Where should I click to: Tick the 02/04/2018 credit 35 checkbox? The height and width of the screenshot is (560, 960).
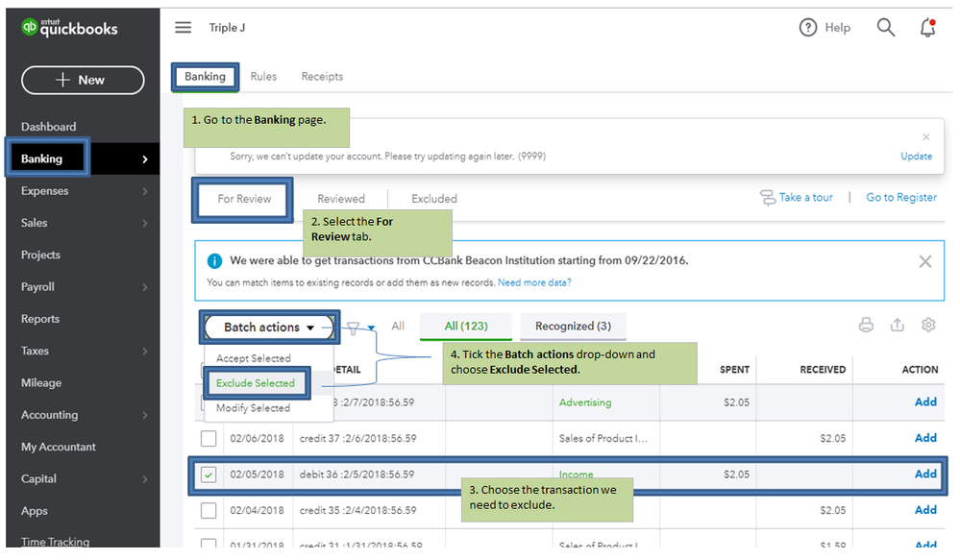(209, 510)
